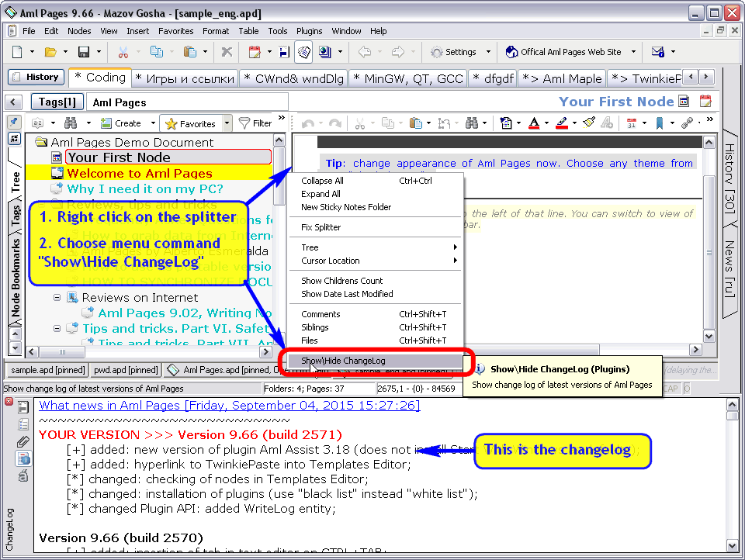This screenshot has height=560, width=745.
Task: Click the Tags[1] button
Action: (x=57, y=102)
